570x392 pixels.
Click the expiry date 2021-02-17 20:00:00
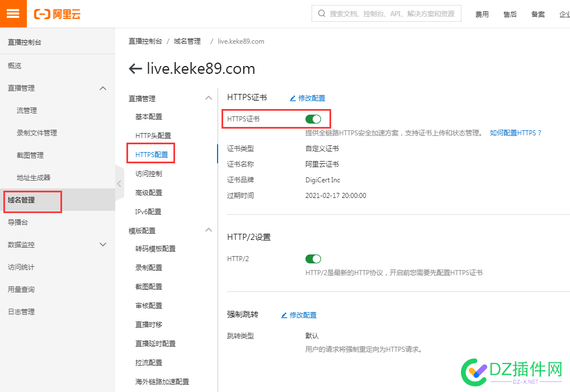pyautogui.click(x=336, y=196)
